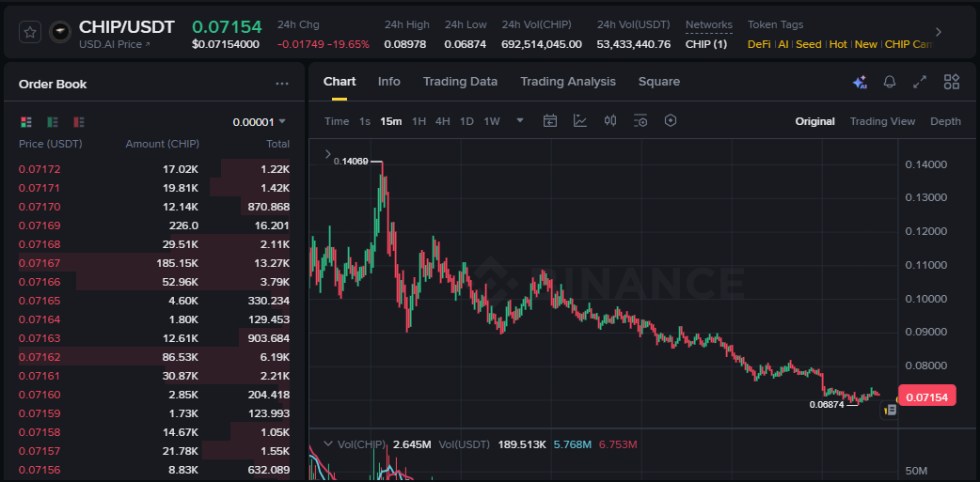Click the 24h Low value 0.06874
Screen dimensions: 980x482
click(x=465, y=44)
